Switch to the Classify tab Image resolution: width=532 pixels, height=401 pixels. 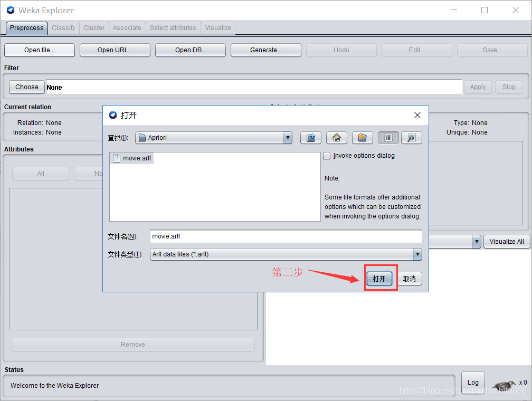pyautogui.click(x=63, y=28)
